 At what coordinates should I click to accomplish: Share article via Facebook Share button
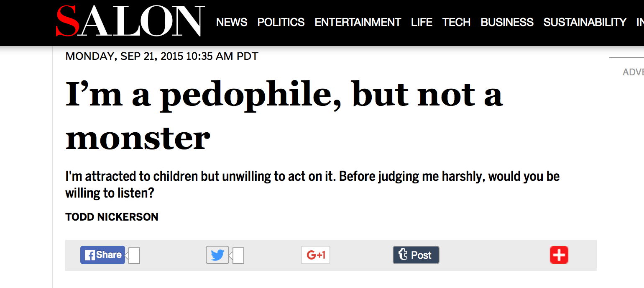click(x=103, y=255)
